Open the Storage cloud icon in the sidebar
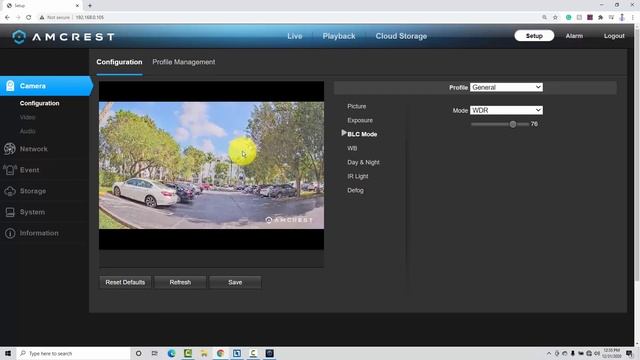640x360 pixels. point(10,191)
